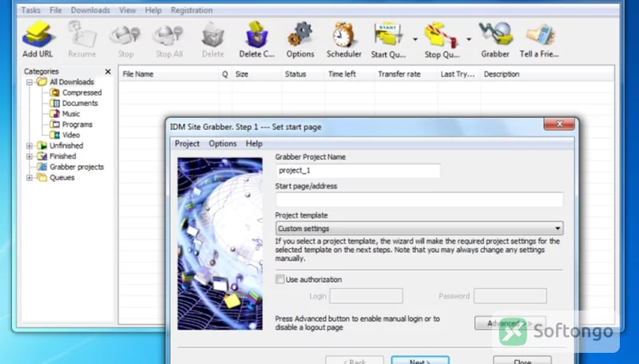Screen dimensions: 639x364
Task: Enable the Use authorization checkbox
Action: (280, 279)
